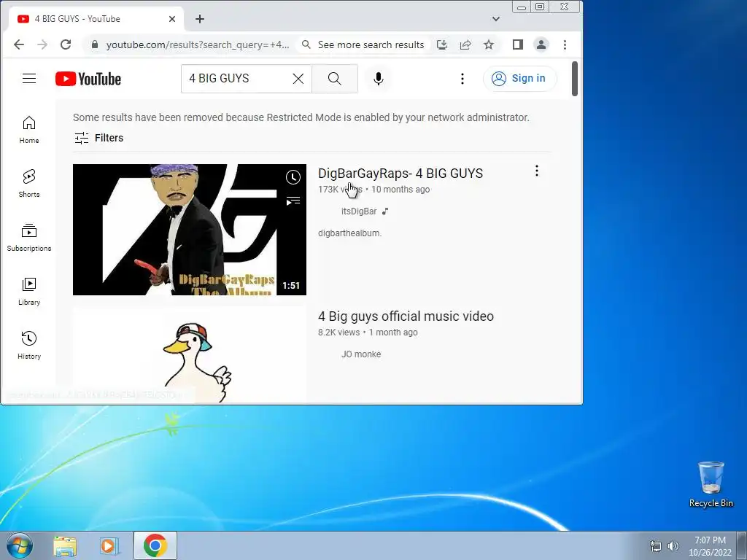
Task: Click the Chrome address bar URL
Action: [197, 44]
